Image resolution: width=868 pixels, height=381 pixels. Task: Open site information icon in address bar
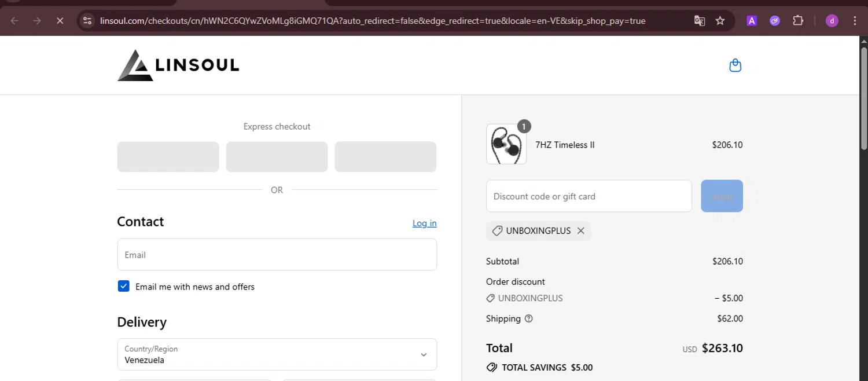tap(87, 21)
